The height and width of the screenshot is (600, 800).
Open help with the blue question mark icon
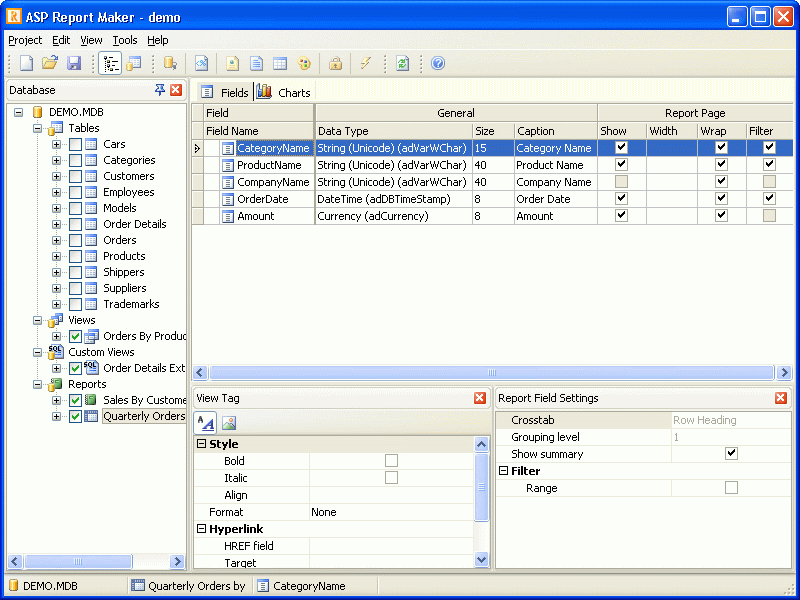pyautogui.click(x=438, y=63)
